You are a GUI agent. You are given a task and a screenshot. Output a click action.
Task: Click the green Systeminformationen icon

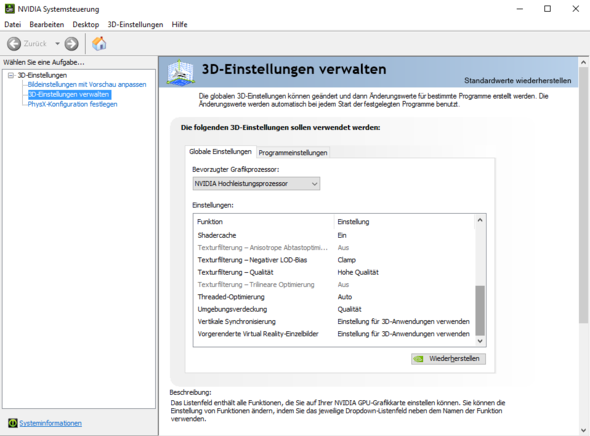tap(13, 423)
